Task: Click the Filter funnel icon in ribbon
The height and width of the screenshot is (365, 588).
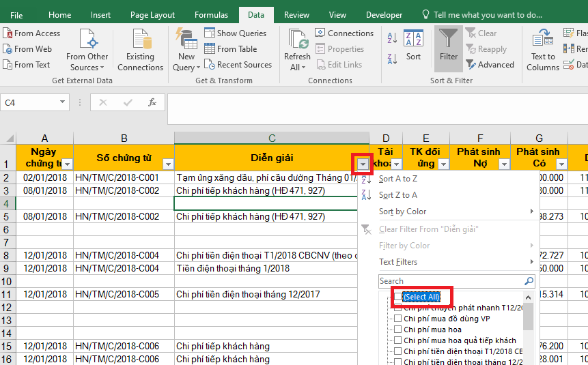Action: tap(449, 46)
